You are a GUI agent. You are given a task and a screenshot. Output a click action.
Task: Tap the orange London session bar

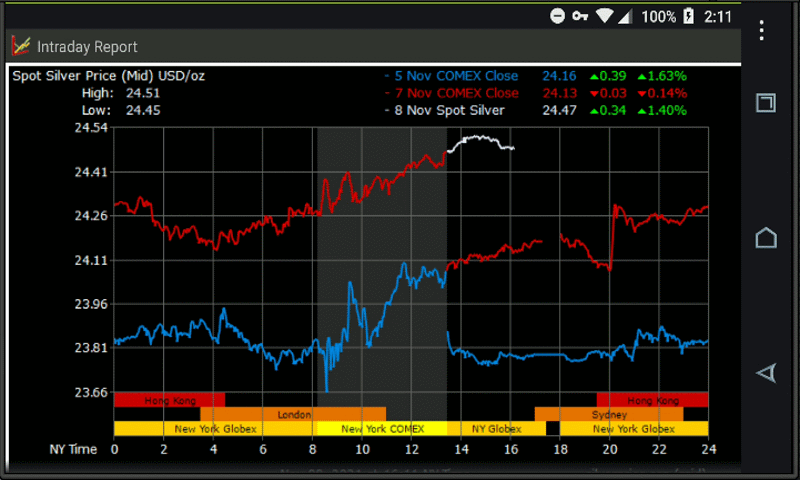click(x=293, y=414)
